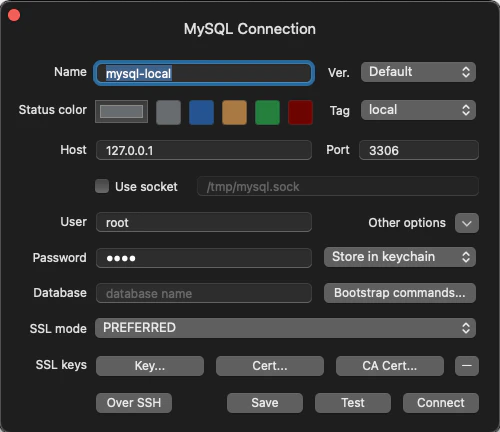Expand the Other options chevron button
The image size is (500, 432).
(x=467, y=223)
